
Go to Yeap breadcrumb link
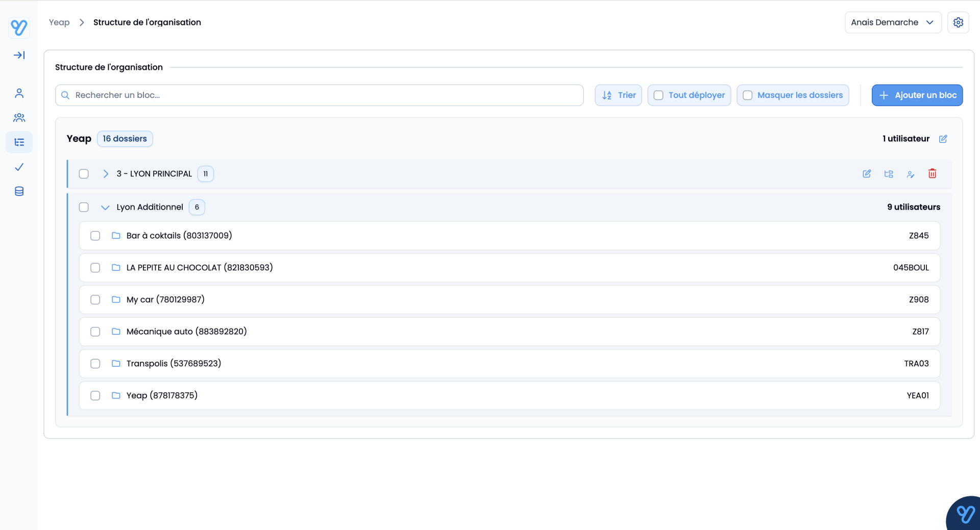coord(59,22)
